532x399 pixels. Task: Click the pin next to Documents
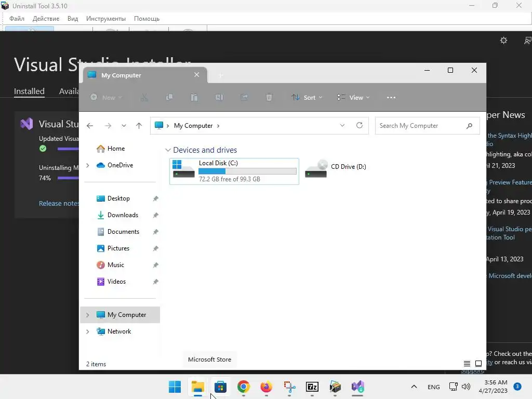[x=155, y=232]
